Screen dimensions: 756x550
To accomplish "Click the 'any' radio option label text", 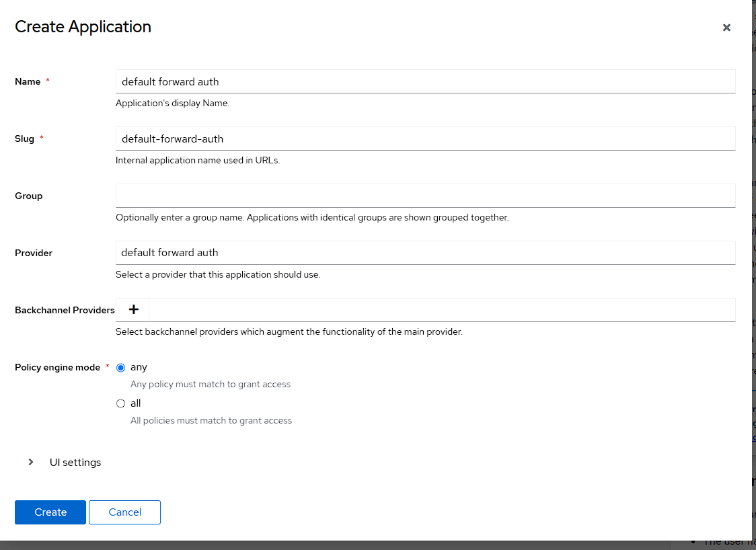I will (x=139, y=367).
